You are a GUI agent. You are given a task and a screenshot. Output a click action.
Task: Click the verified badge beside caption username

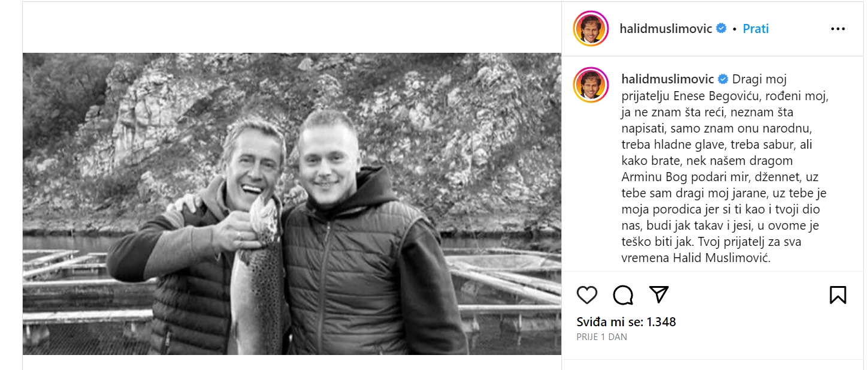tap(722, 79)
